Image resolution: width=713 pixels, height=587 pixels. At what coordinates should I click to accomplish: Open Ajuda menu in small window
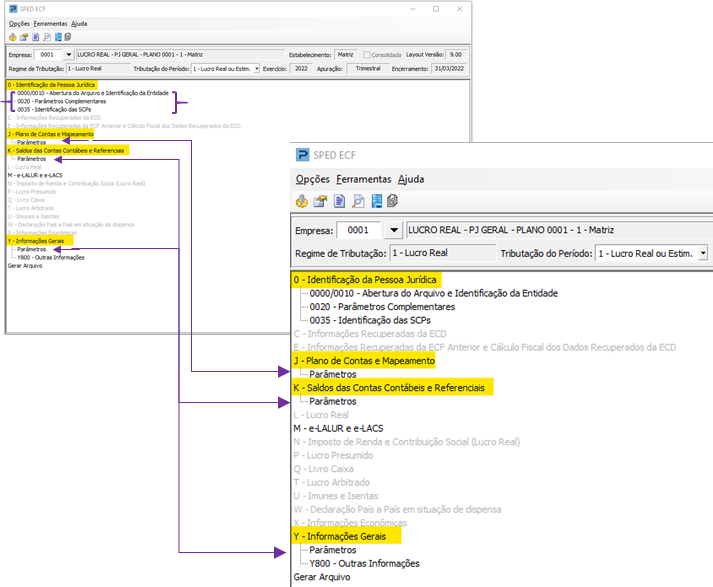point(79,24)
